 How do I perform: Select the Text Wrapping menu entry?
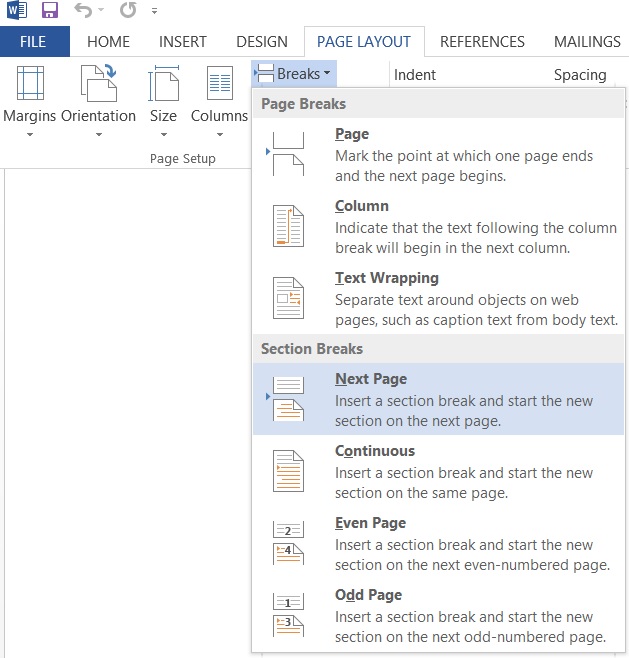(x=438, y=298)
